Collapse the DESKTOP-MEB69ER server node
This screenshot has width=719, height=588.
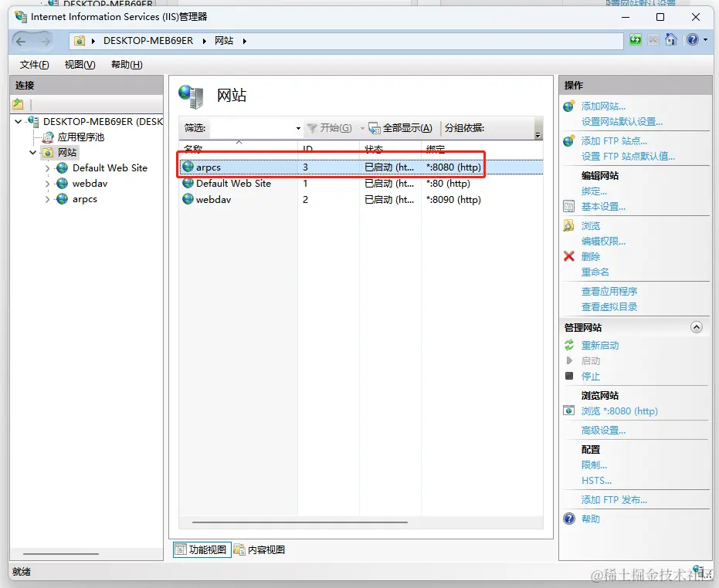click(x=19, y=121)
